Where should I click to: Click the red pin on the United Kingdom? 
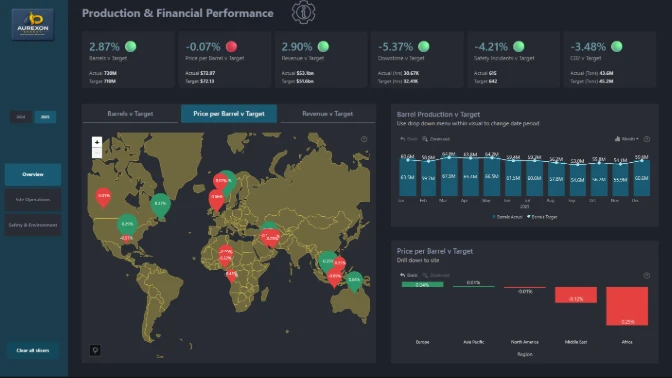tap(216, 200)
